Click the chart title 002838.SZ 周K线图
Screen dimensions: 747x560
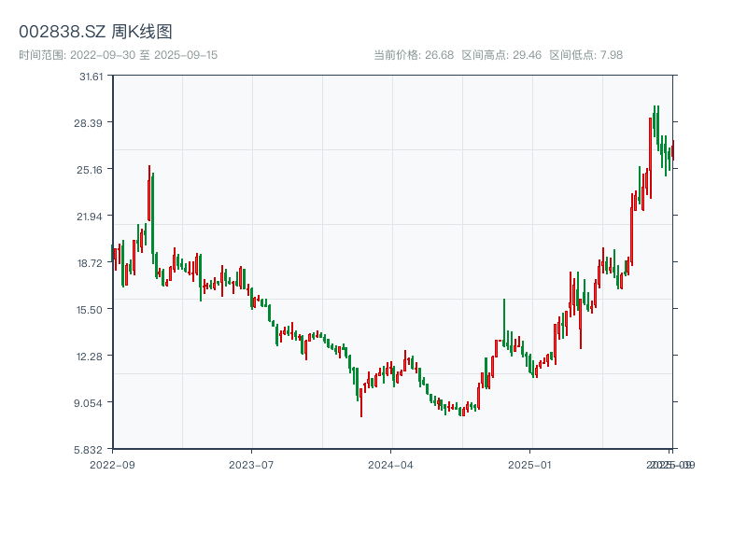point(95,32)
